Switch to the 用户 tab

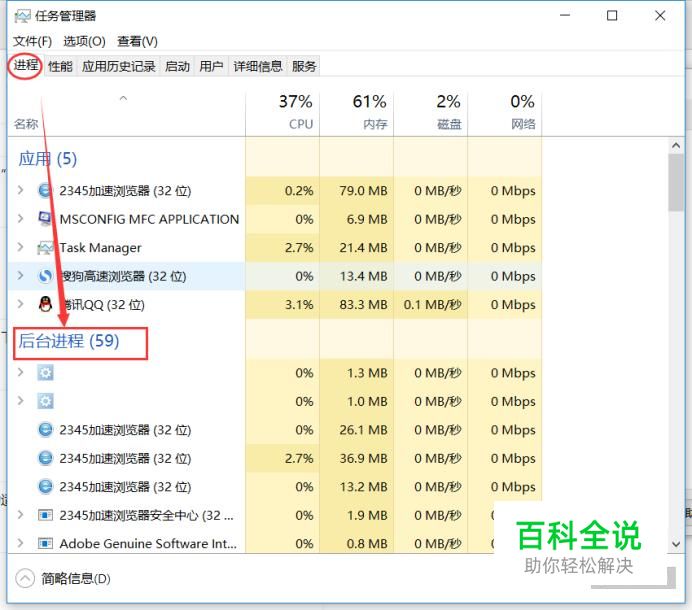point(211,67)
